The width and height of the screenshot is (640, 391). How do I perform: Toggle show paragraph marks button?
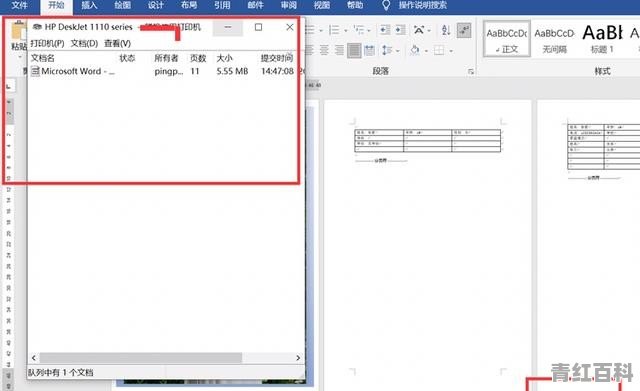point(464,30)
